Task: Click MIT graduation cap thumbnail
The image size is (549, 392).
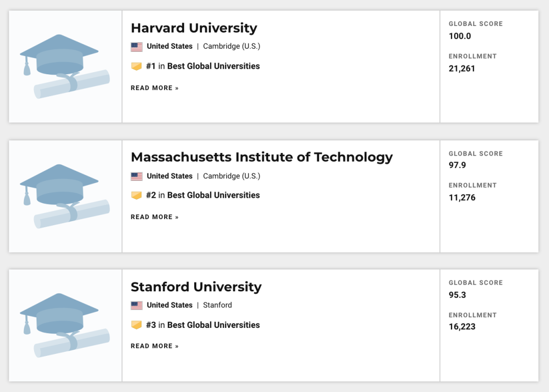Action: pos(65,196)
